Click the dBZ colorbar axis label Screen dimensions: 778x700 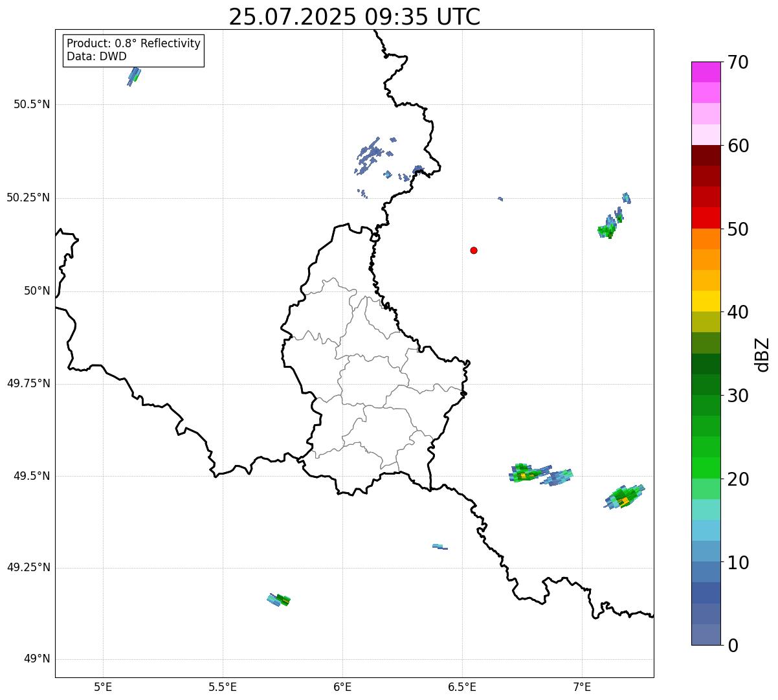click(762, 354)
